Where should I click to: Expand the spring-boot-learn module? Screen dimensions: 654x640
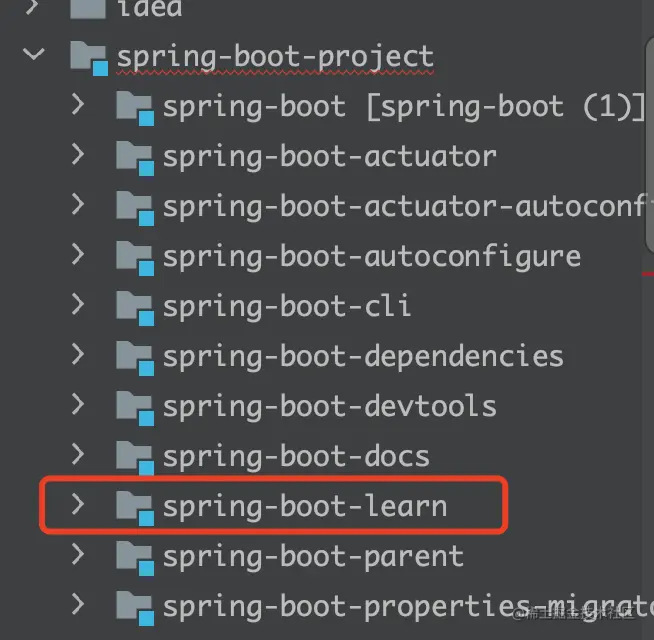tap(78, 504)
